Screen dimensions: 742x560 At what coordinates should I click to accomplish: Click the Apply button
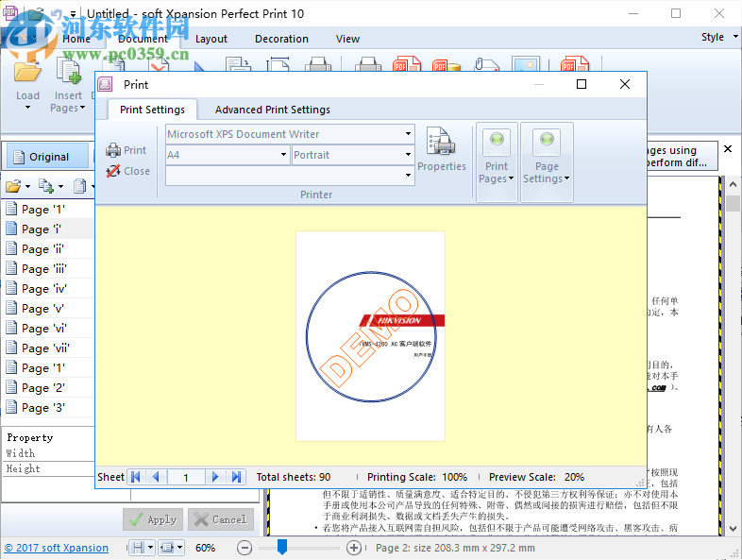[x=153, y=519]
